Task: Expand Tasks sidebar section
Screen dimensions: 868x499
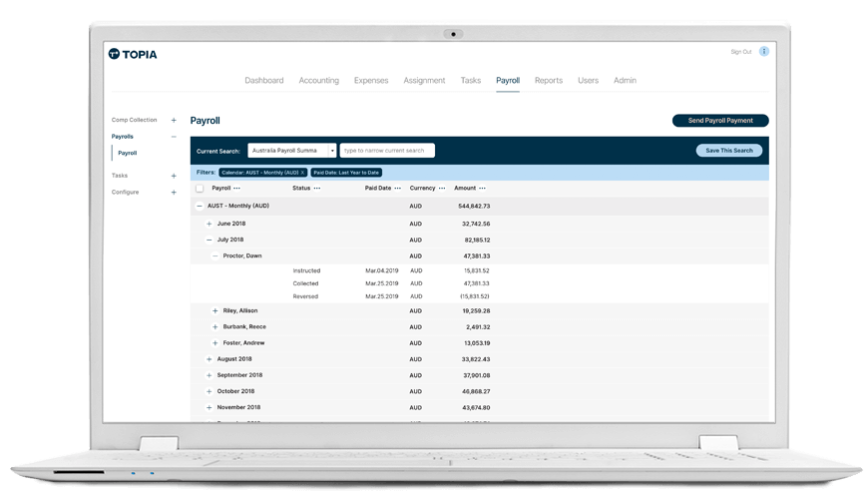Action: 174,176
